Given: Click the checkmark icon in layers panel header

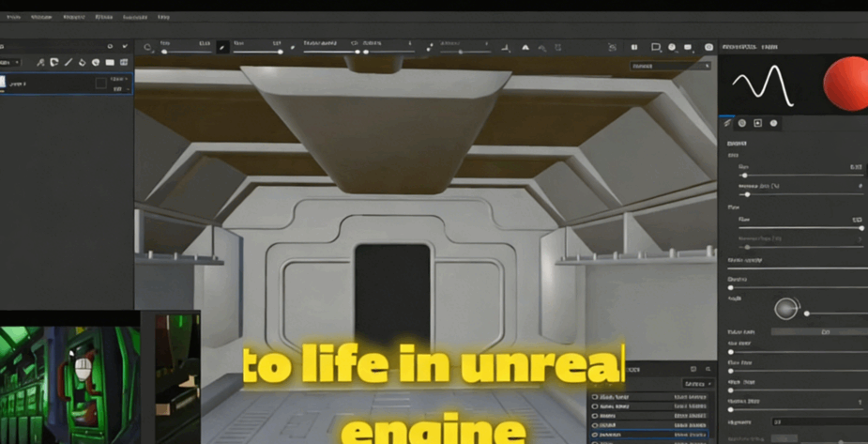Looking at the screenshot, I should (x=125, y=47).
